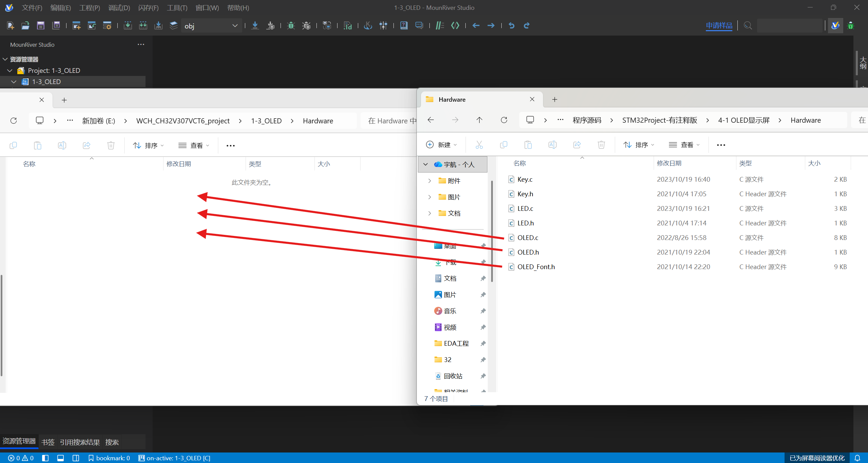
Task: Toggle the bottom panel layout icon in status bar
Action: click(60, 458)
